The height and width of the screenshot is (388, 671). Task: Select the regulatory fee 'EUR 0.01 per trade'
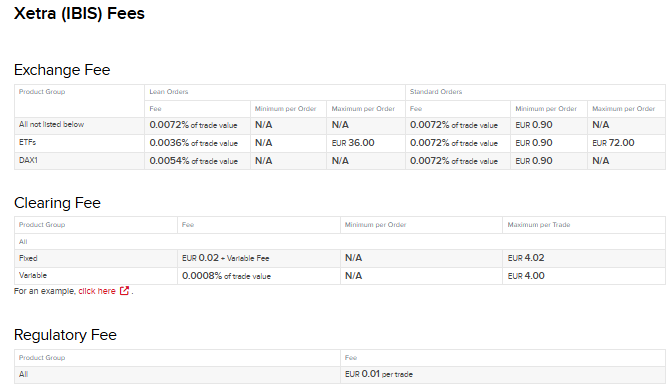pos(379,374)
